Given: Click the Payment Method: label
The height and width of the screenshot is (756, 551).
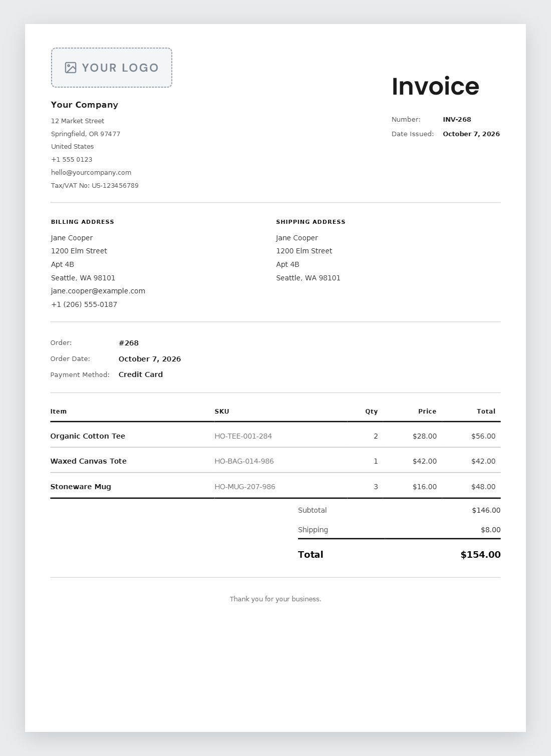Looking at the screenshot, I should [80, 375].
